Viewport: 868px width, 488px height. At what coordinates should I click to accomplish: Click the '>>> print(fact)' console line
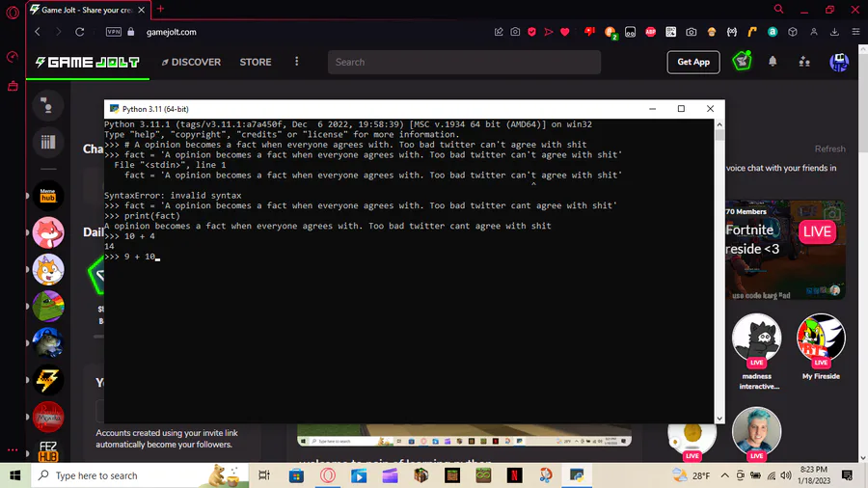pyautogui.click(x=143, y=216)
